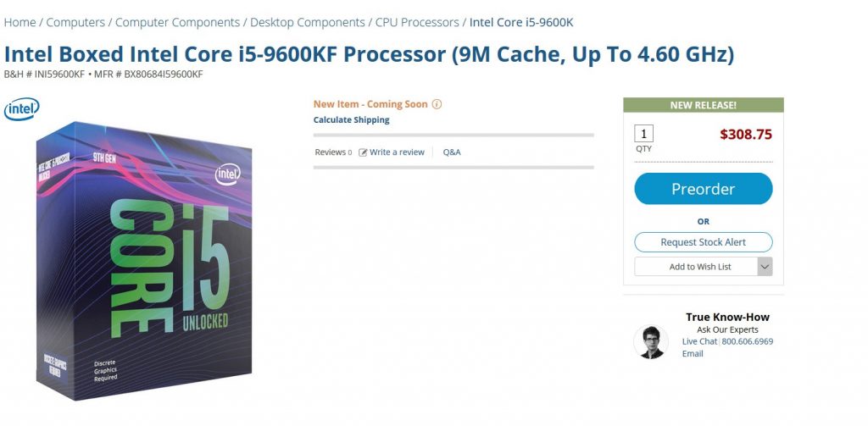Navigate to Computer Components breadcrumb

click(177, 23)
